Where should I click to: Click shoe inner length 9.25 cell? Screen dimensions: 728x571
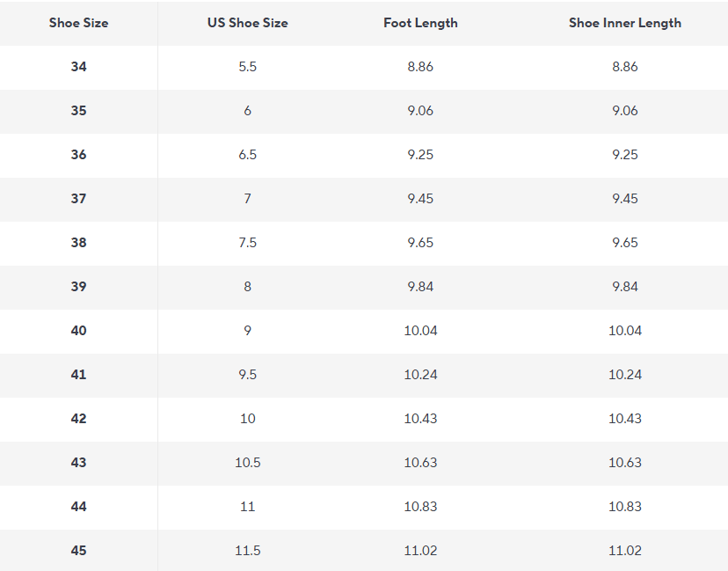625,154
